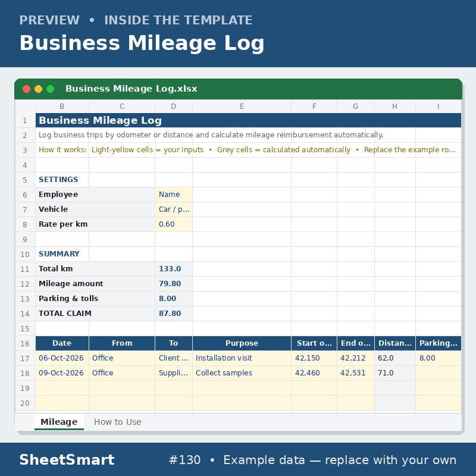Viewport: 476px width, 476px height.
Task: Select start odometer value 42,150
Action: coord(314,358)
